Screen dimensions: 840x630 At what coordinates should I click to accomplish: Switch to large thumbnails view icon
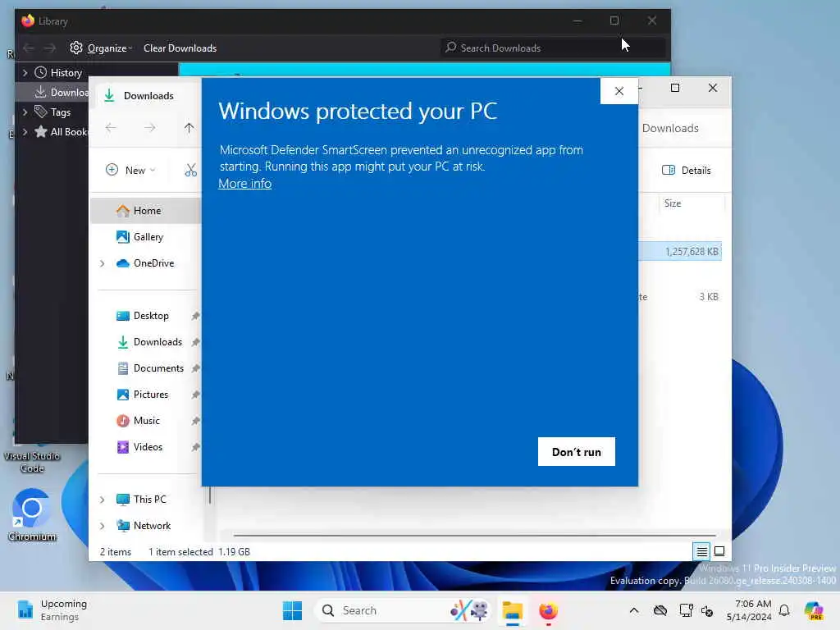pyautogui.click(x=719, y=551)
